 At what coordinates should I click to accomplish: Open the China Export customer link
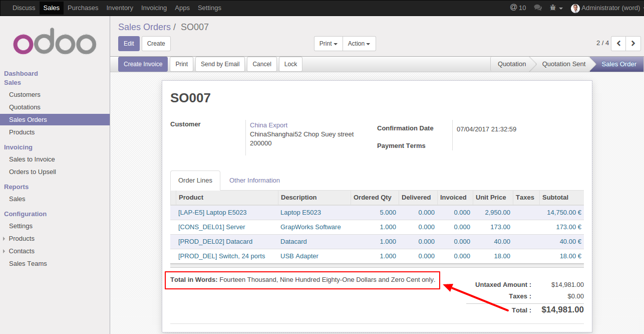(x=269, y=125)
